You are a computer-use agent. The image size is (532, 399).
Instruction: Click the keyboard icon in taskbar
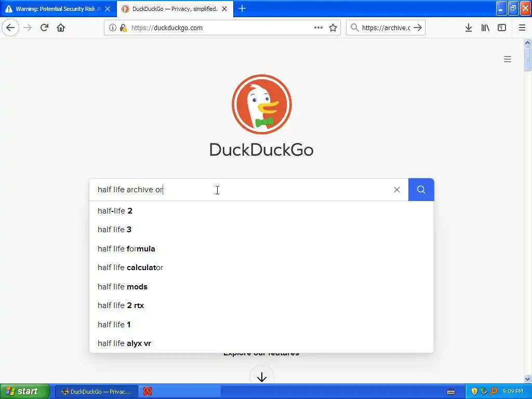pos(451,392)
